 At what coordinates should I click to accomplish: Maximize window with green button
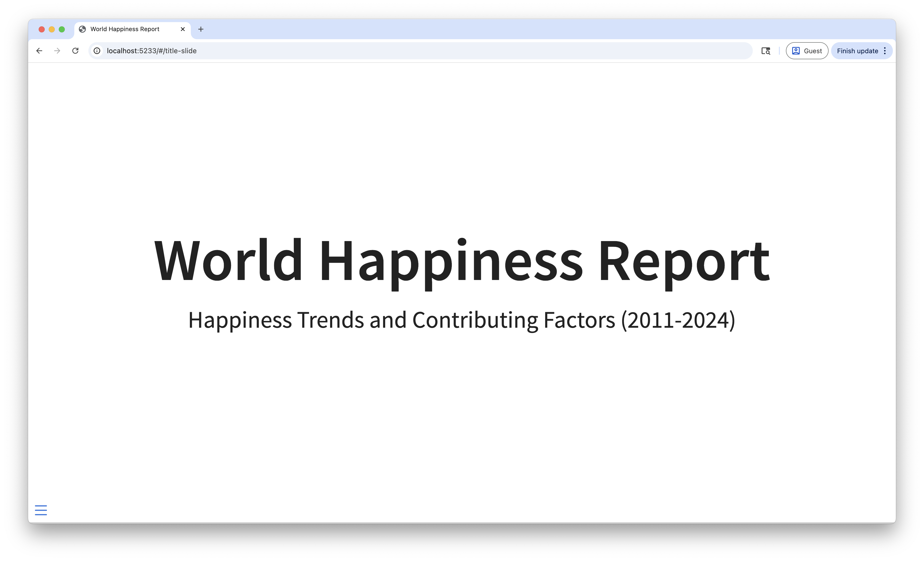pyautogui.click(x=62, y=29)
